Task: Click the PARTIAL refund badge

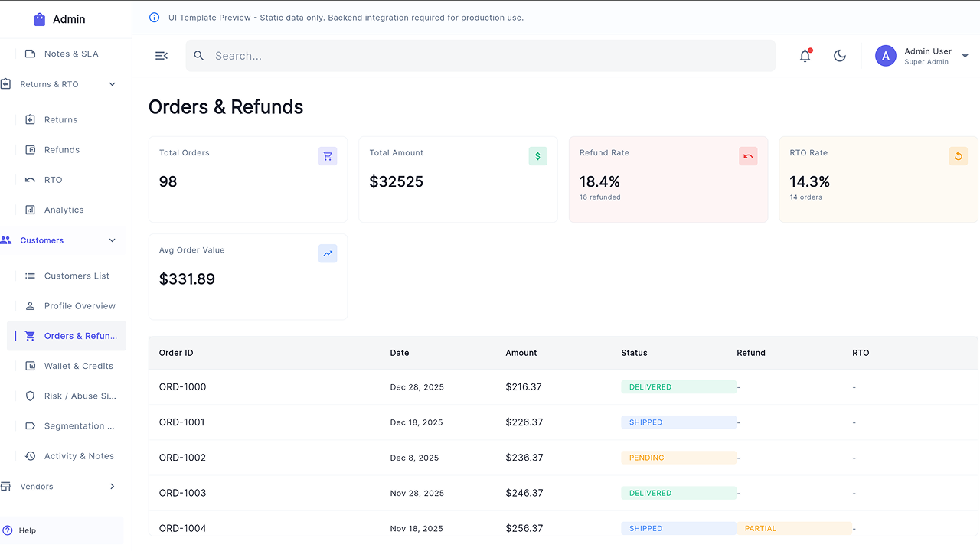Action: click(794, 528)
